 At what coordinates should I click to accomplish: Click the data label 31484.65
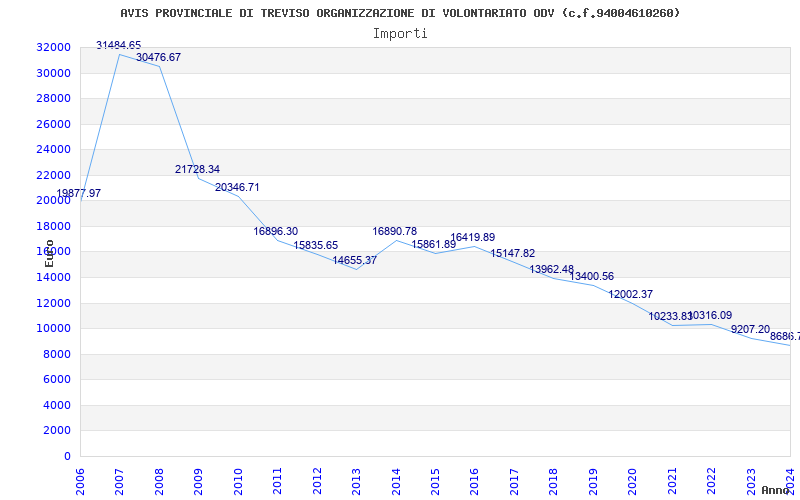[118, 45]
